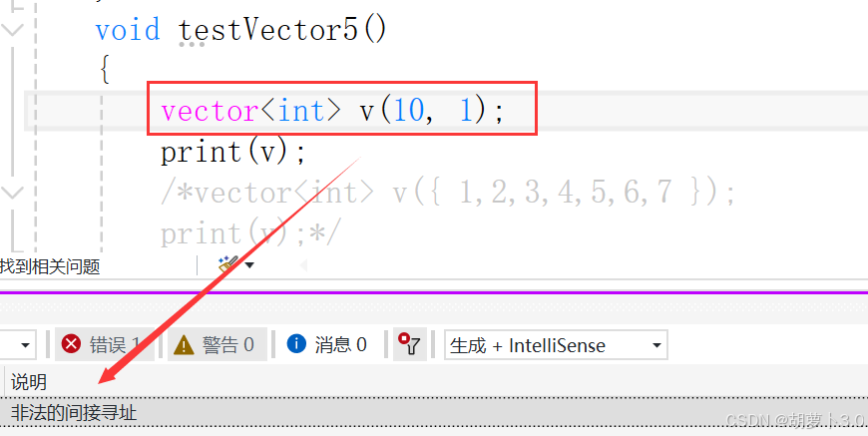This screenshot has height=436, width=868.
Task: Click the blue info message icon
Action: click(x=296, y=344)
